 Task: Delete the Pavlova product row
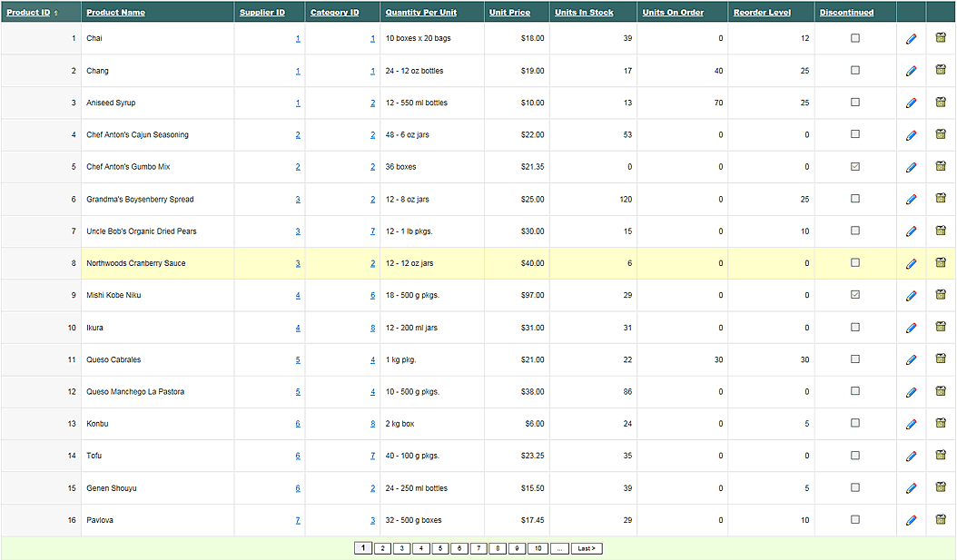tap(941, 520)
